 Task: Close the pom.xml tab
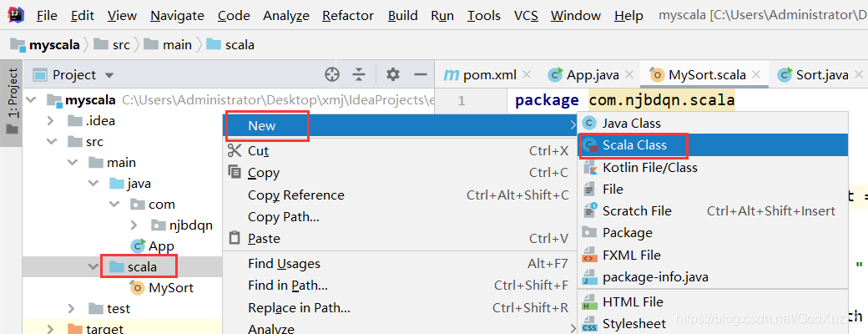point(527,75)
